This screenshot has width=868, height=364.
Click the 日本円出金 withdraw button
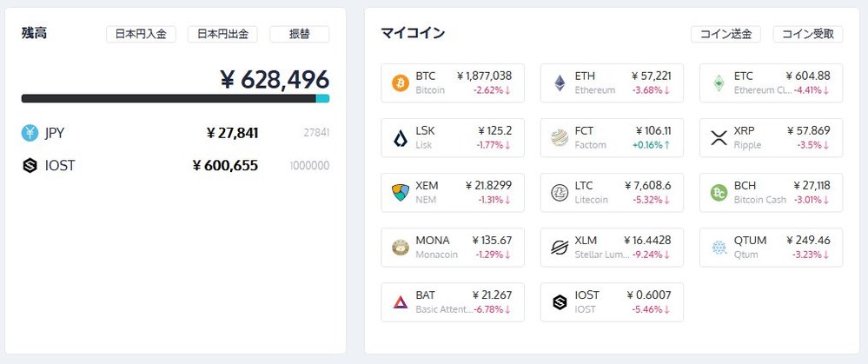222,34
